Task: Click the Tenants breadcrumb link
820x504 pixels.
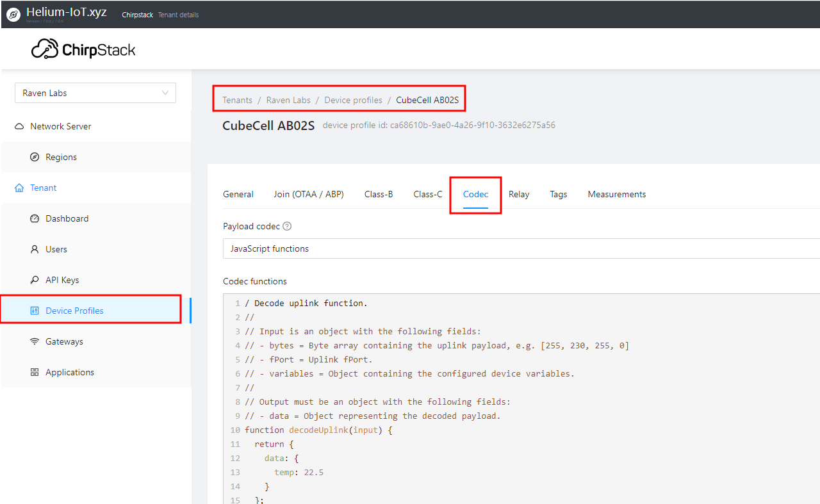Action: pos(237,100)
